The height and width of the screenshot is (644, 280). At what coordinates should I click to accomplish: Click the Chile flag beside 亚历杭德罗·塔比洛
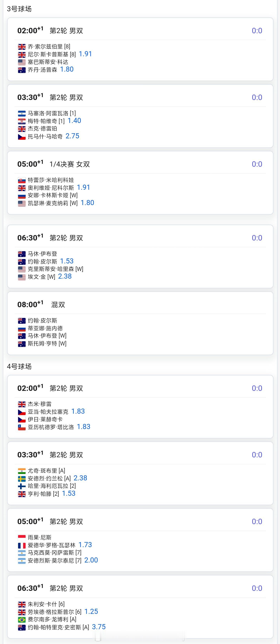click(x=22, y=427)
